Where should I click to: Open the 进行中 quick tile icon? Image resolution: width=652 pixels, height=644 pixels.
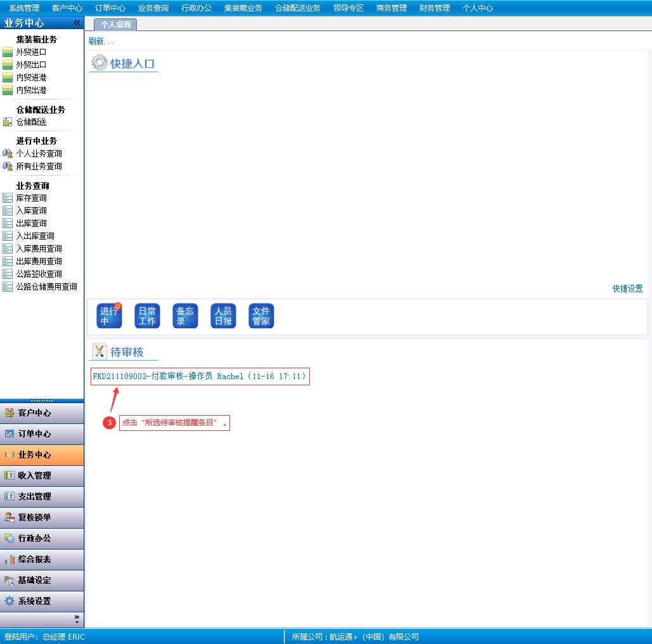[109, 316]
